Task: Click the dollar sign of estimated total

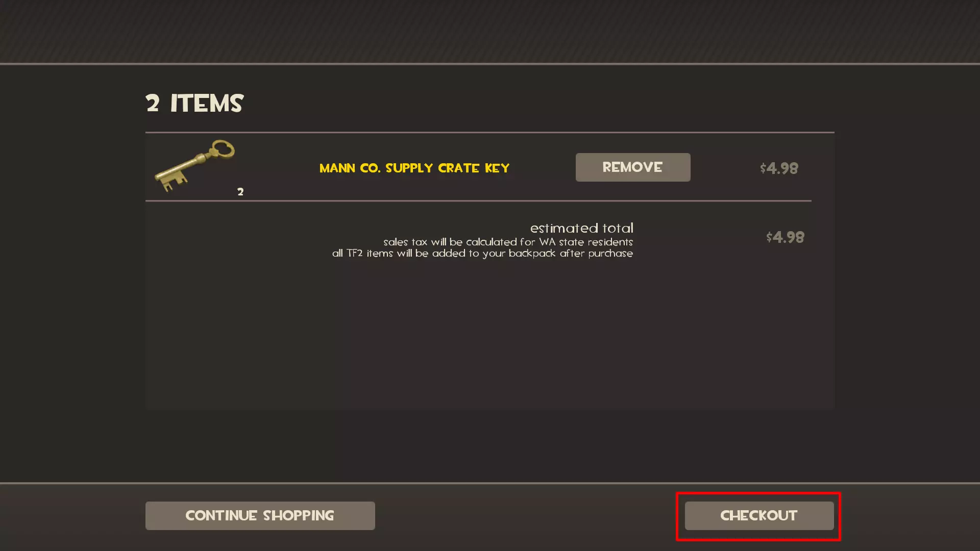Action: [x=769, y=237]
